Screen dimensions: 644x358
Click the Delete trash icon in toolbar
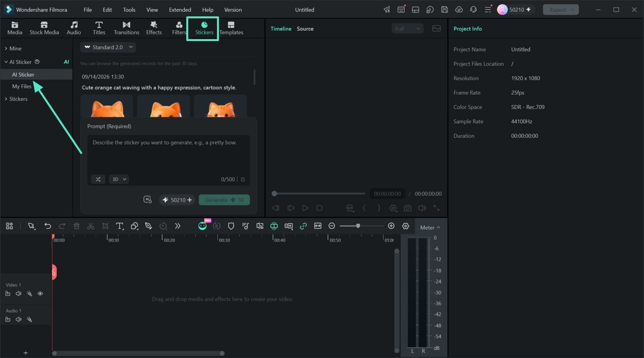(76, 226)
